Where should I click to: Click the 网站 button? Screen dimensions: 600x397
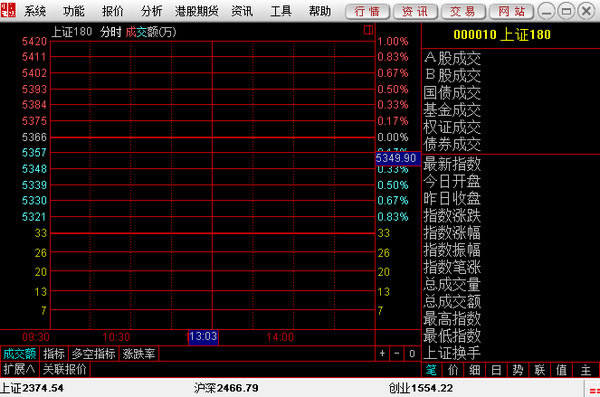pyautogui.click(x=512, y=11)
